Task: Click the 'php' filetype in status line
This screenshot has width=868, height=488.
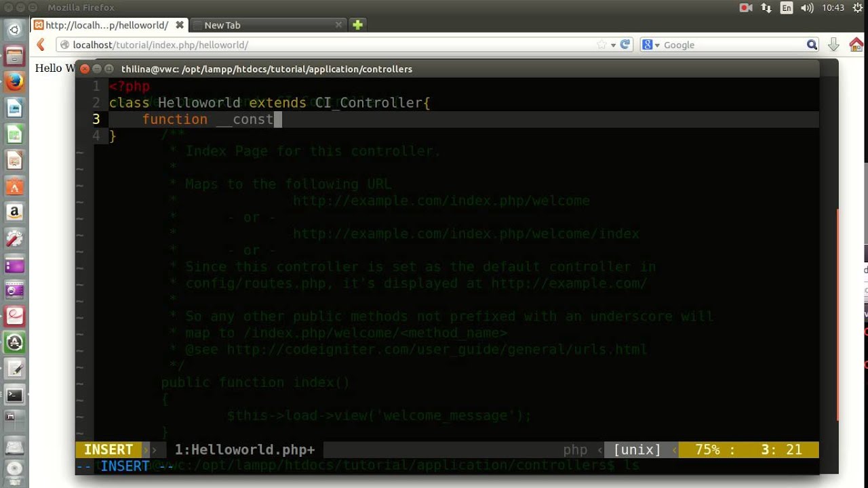Action: click(575, 449)
